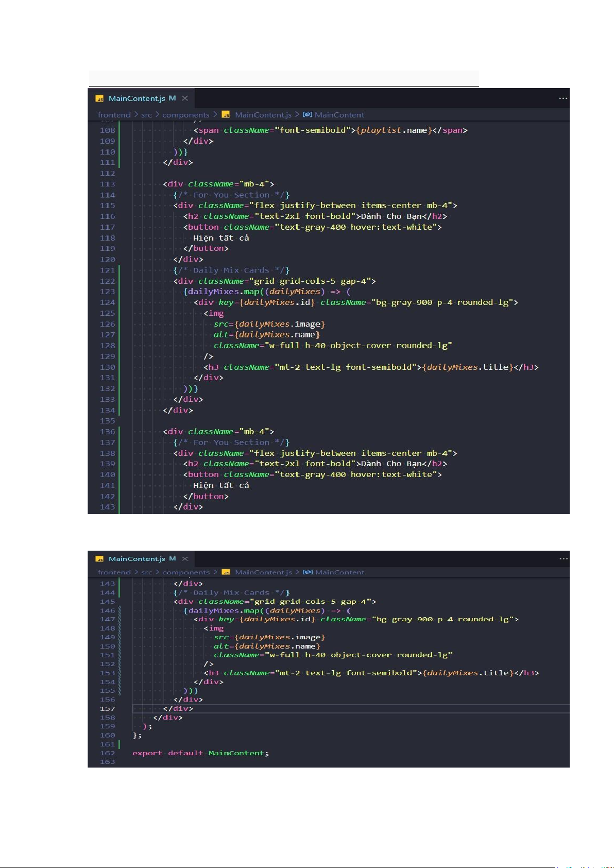Click the 'Daily Mix Cards' comment on line 121
The image size is (614, 868).
231,270
